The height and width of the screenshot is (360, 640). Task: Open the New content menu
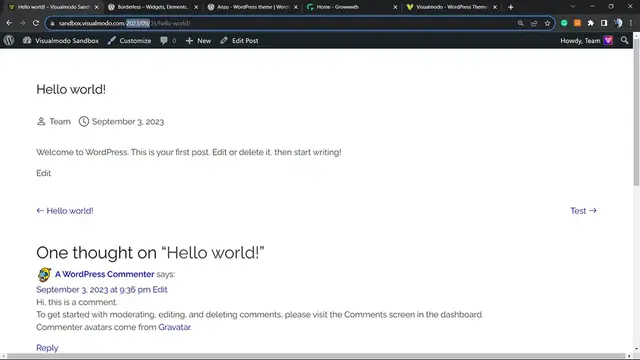point(198,40)
